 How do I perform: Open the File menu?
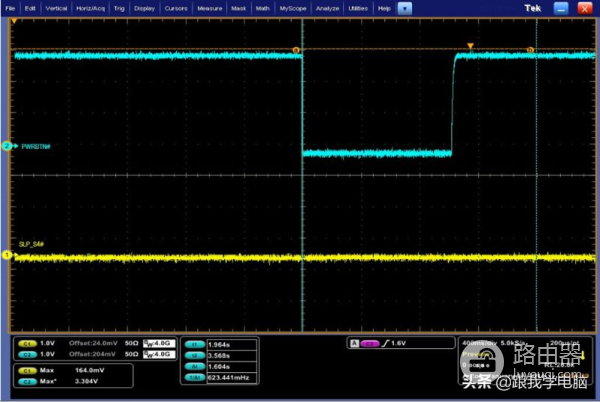click(10, 7)
